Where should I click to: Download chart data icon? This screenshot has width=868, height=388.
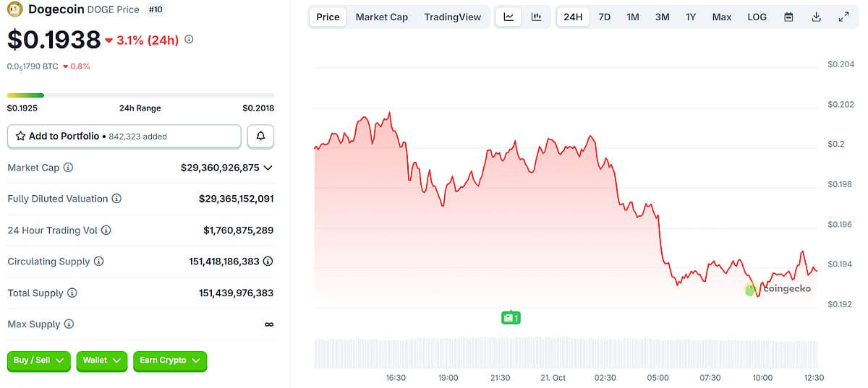click(x=817, y=17)
